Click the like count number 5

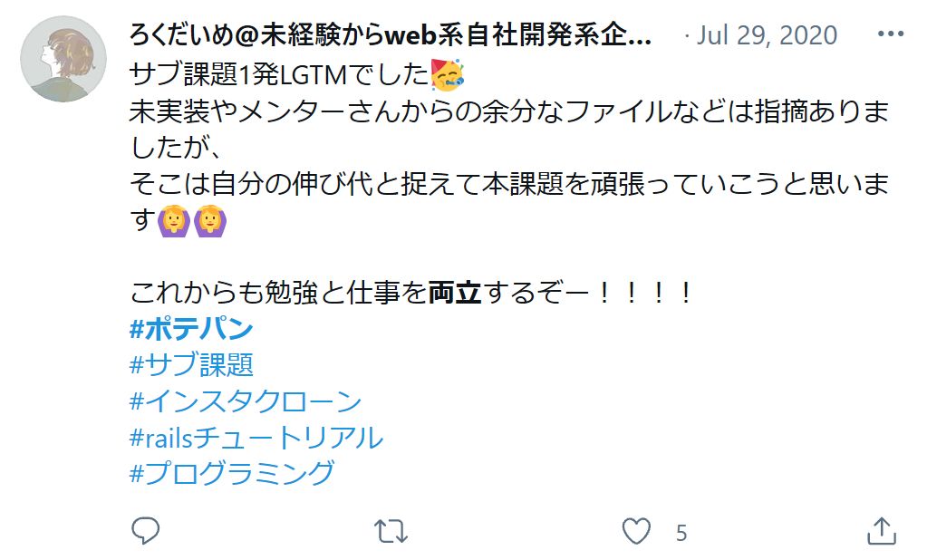(x=681, y=533)
